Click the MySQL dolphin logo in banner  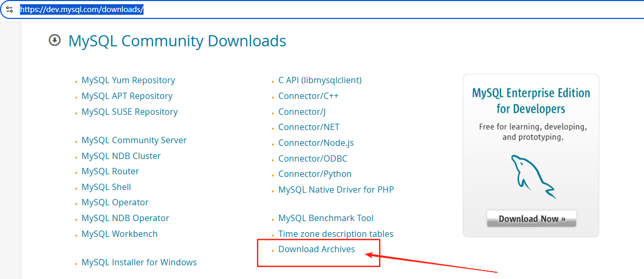534,176
